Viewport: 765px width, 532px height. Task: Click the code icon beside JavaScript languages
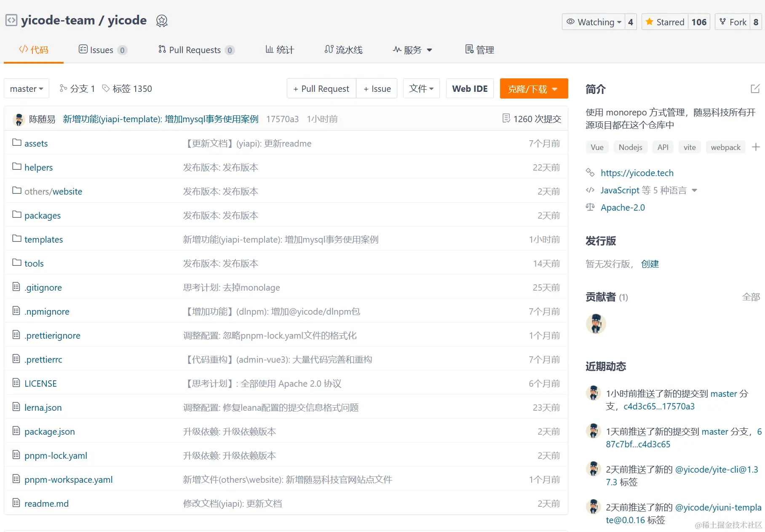[590, 190]
